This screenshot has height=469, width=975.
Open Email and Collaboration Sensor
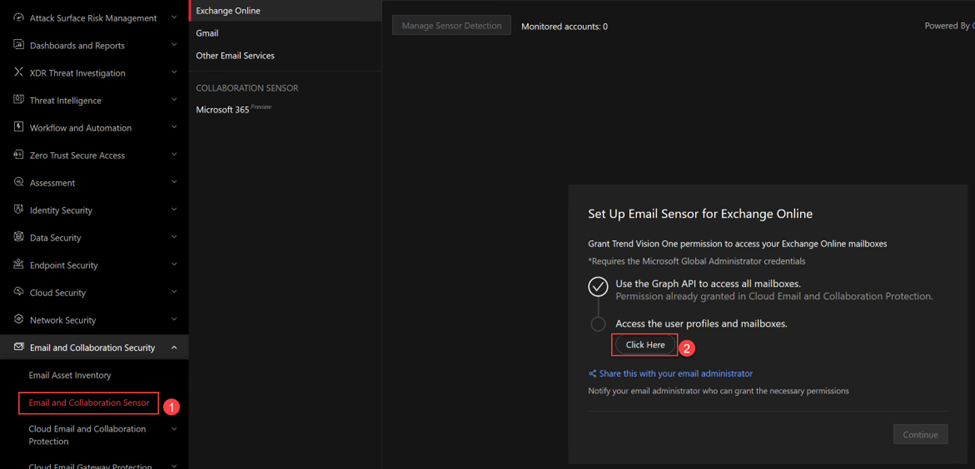pos(89,402)
